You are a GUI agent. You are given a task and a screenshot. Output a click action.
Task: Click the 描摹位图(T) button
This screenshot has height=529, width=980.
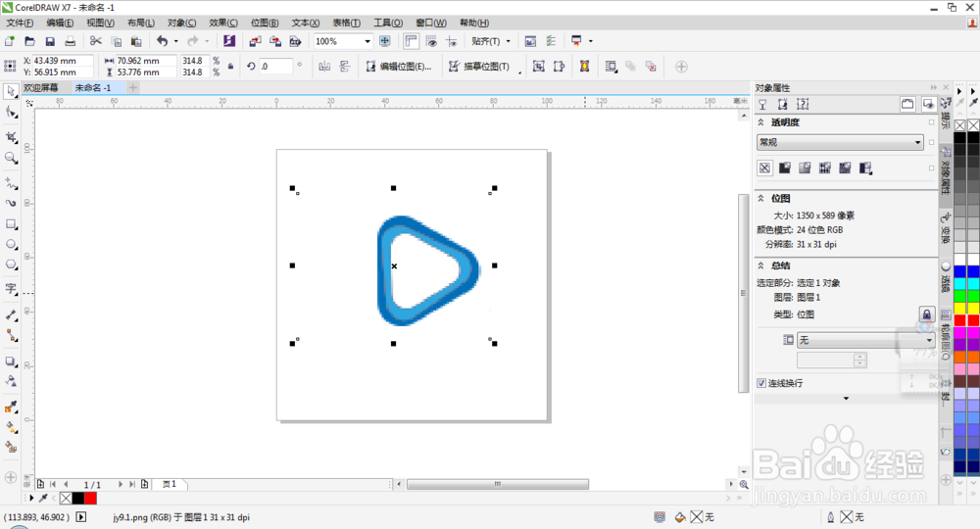(x=479, y=67)
